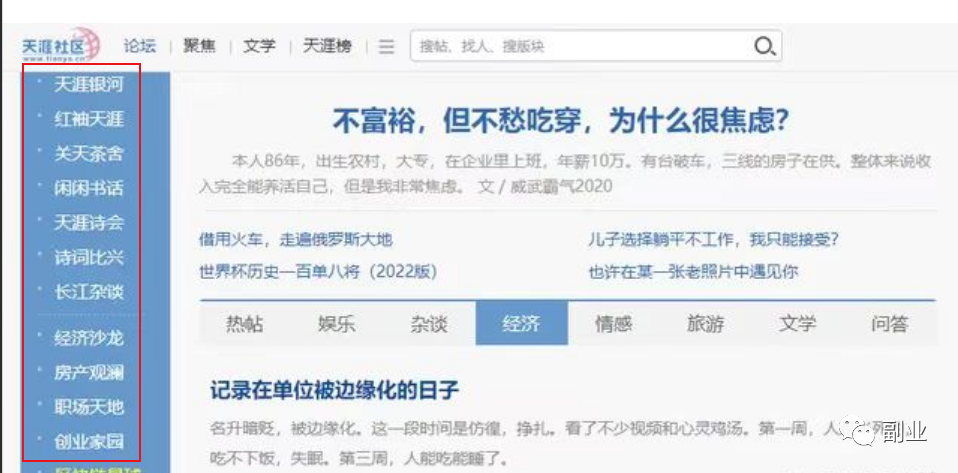958x473 pixels.
Task: Open the 聚焦 navigation item
Action: coord(199,46)
